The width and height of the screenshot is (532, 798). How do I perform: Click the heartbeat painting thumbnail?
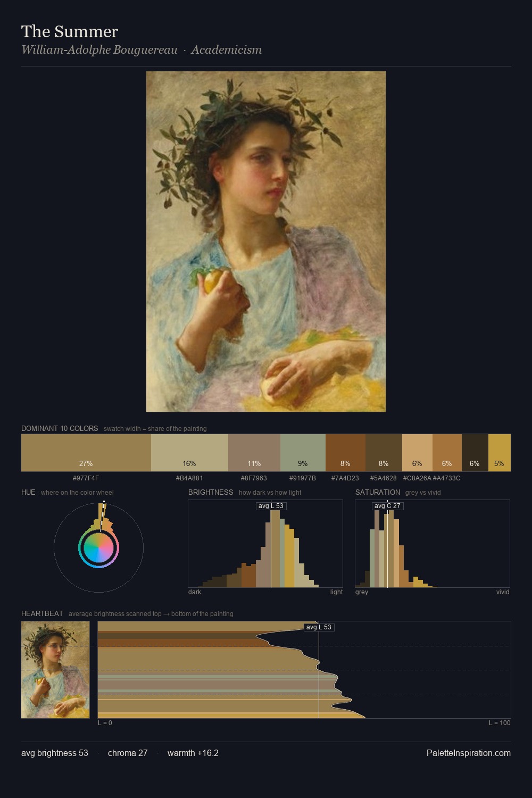tap(55, 670)
